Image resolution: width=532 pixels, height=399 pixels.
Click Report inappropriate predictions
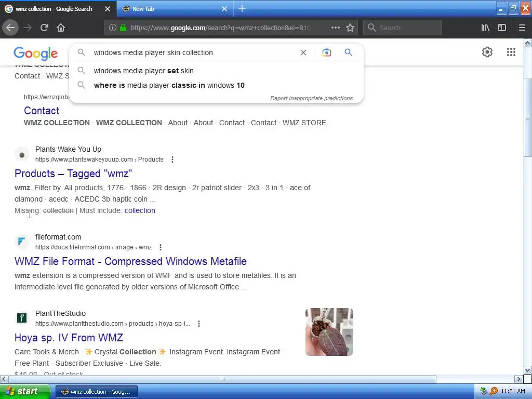(x=311, y=98)
